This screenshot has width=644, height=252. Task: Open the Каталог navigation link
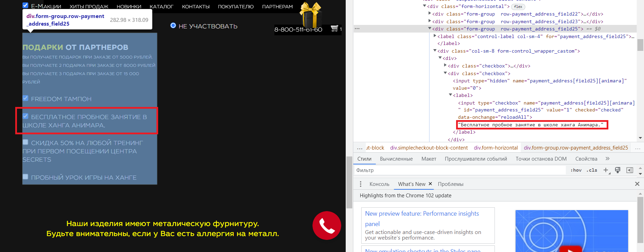[x=161, y=7]
